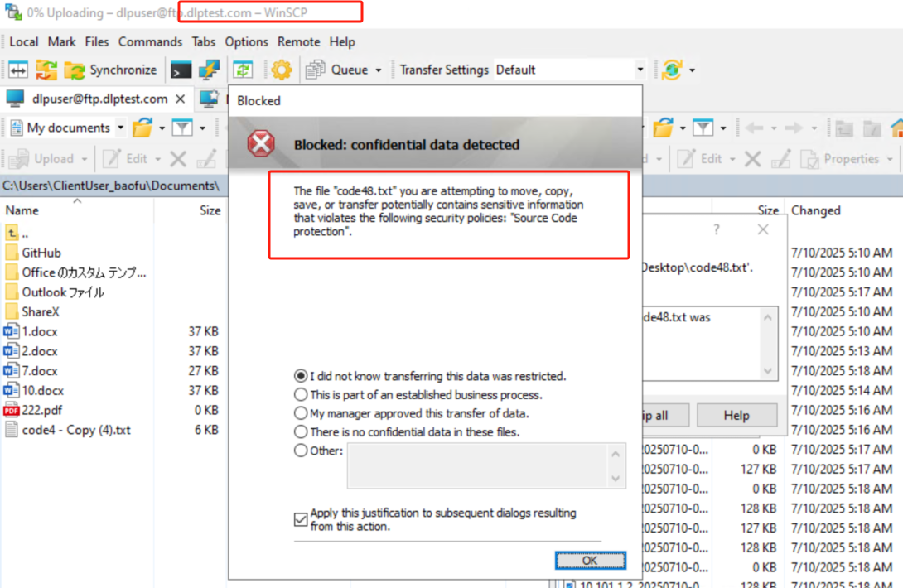Open the Mark menu
Viewport: 903px width, 588px height.
click(61, 42)
